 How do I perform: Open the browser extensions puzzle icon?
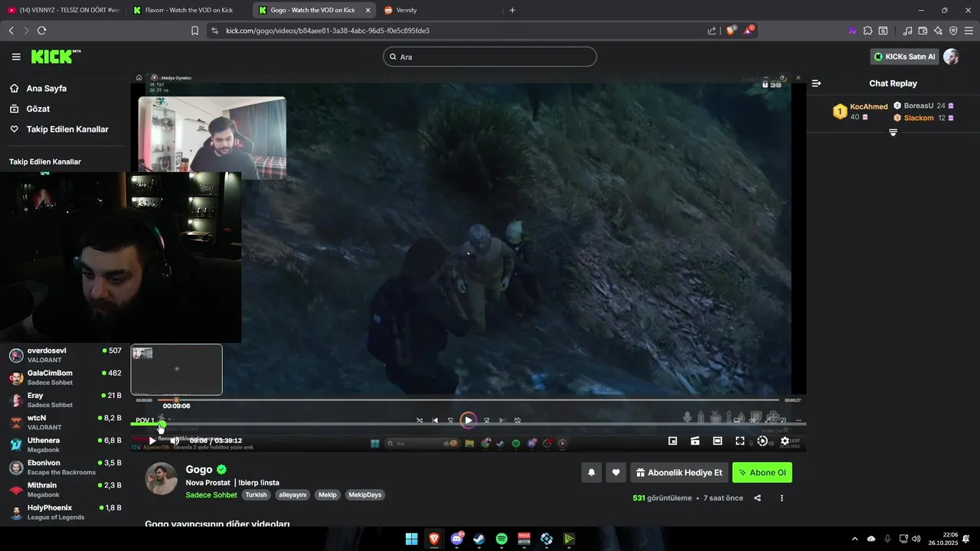867,31
